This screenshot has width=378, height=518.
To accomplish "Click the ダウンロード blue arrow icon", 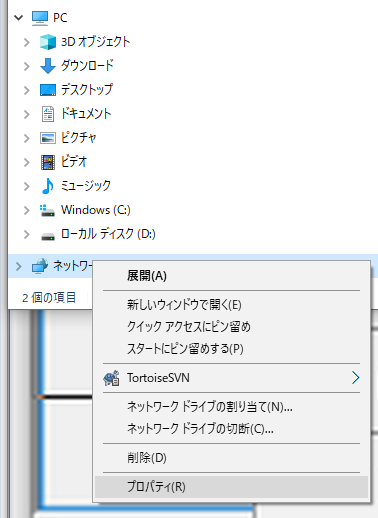I will point(48,66).
